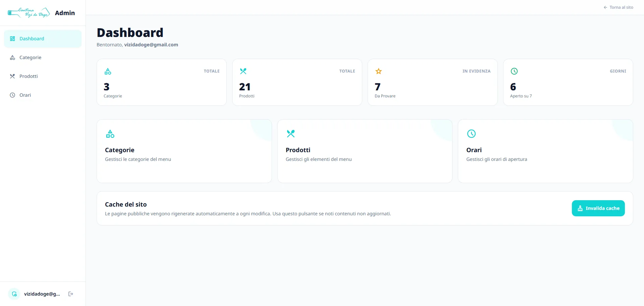The width and height of the screenshot is (644, 306).
Task: Open the Orari card title link
Action: pos(474,150)
